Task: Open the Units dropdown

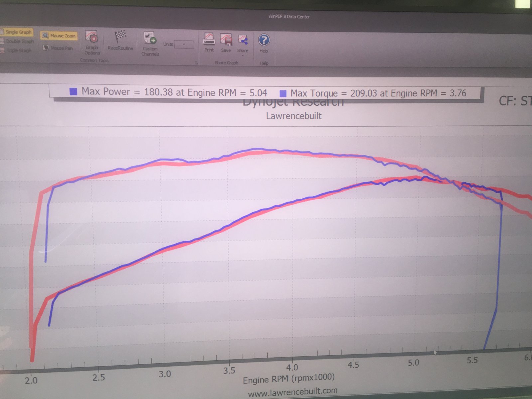Action: 184,44
